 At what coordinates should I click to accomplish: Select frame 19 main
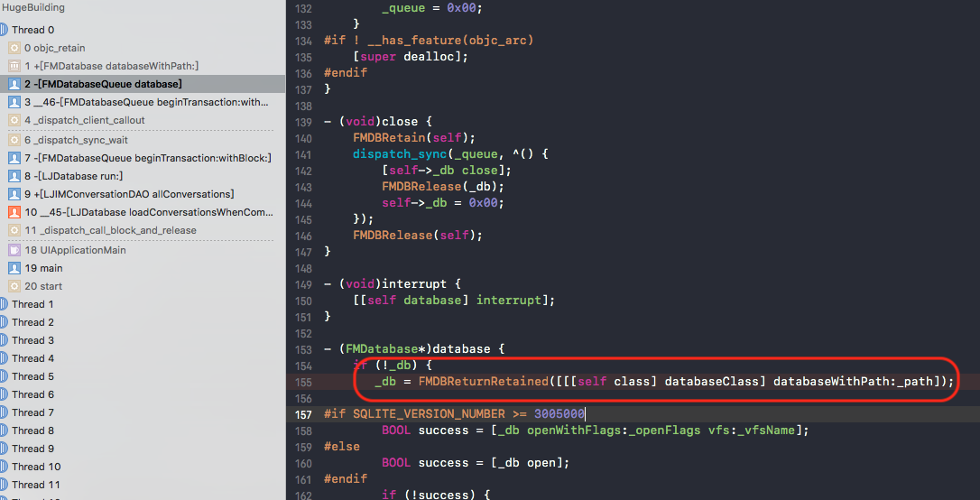coord(143,268)
